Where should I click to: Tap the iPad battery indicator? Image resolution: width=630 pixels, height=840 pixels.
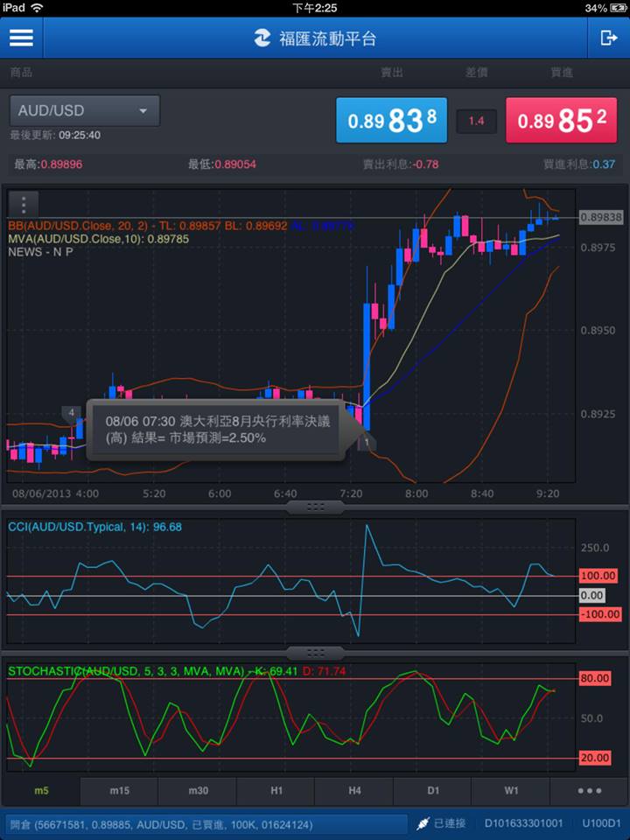(x=617, y=8)
